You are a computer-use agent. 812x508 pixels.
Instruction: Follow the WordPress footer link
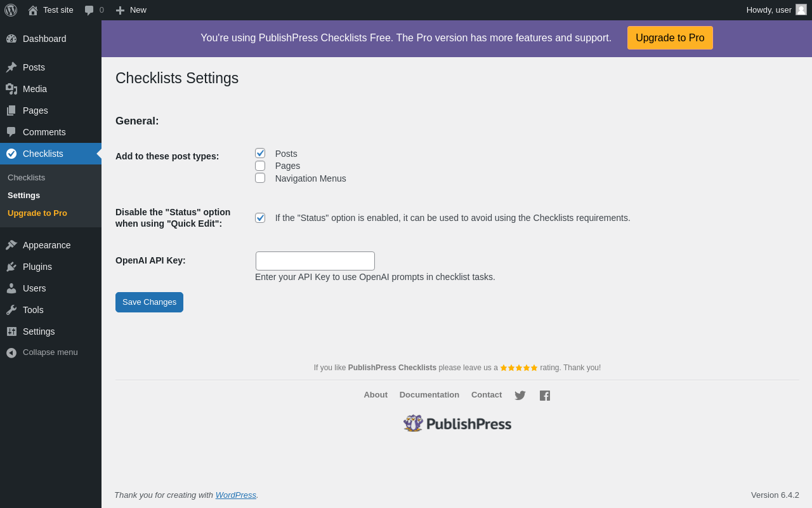[x=236, y=495]
